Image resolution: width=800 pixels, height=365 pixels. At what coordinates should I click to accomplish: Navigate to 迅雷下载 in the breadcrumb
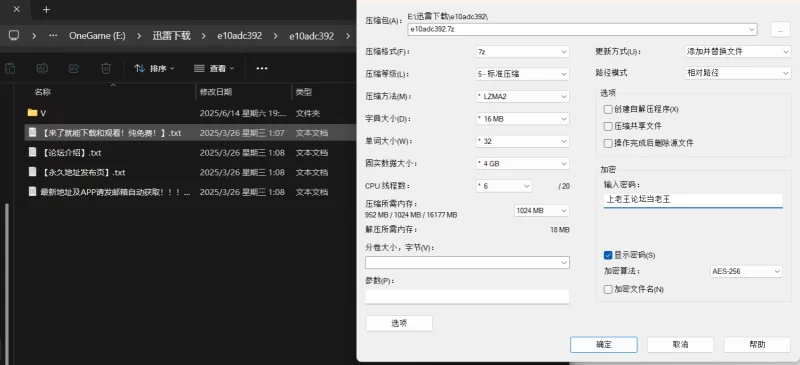click(x=171, y=36)
